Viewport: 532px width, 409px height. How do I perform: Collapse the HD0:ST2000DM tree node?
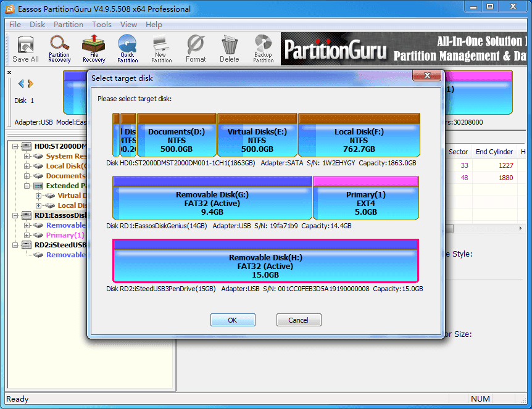click(15, 146)
